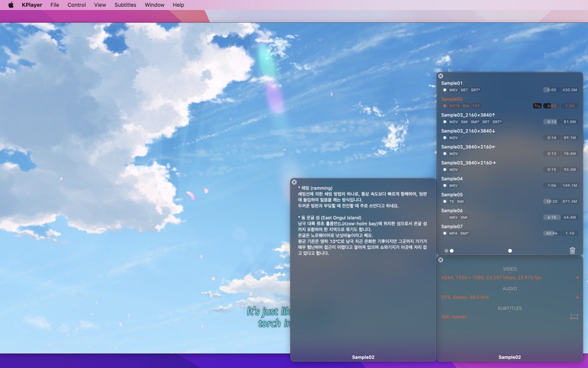Open the KPlayer application menu
Image resolution: width=588 pixels, height=368 pixels.
tap(32, 5)
